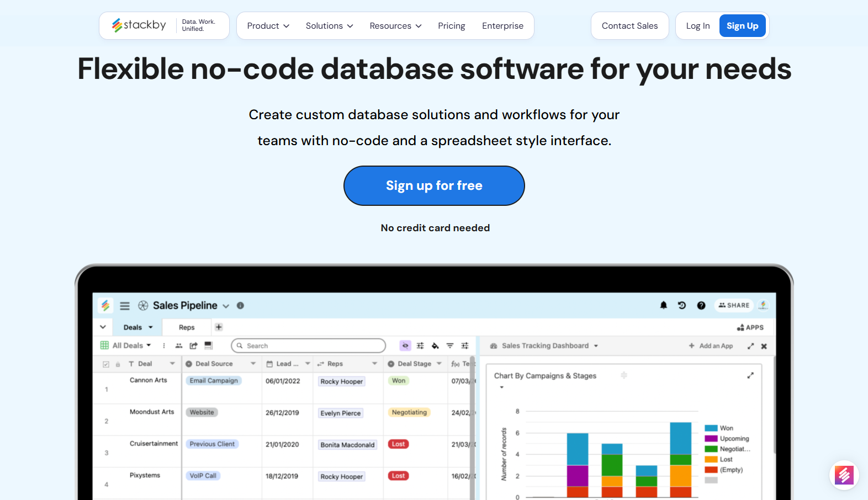This screenshot has height=500, width=868.
Task: Go to the Enterprise page
Action: click(x=502, y=26)
